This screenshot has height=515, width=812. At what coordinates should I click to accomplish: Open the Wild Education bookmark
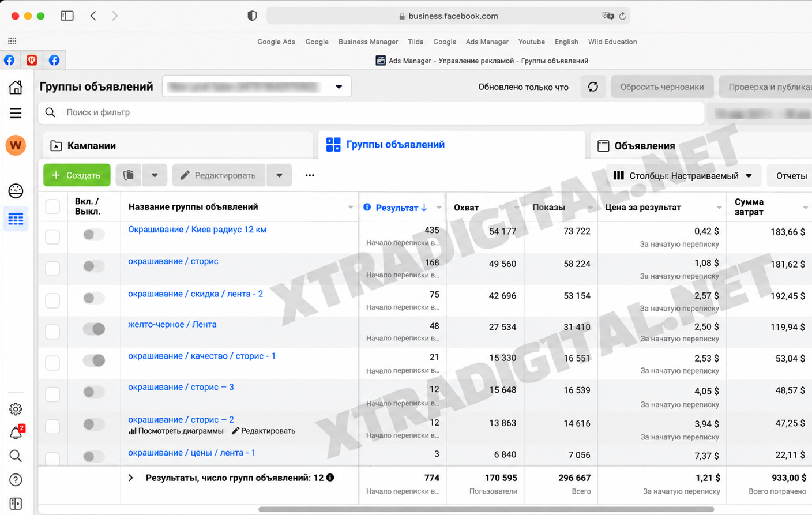point(612,42)
